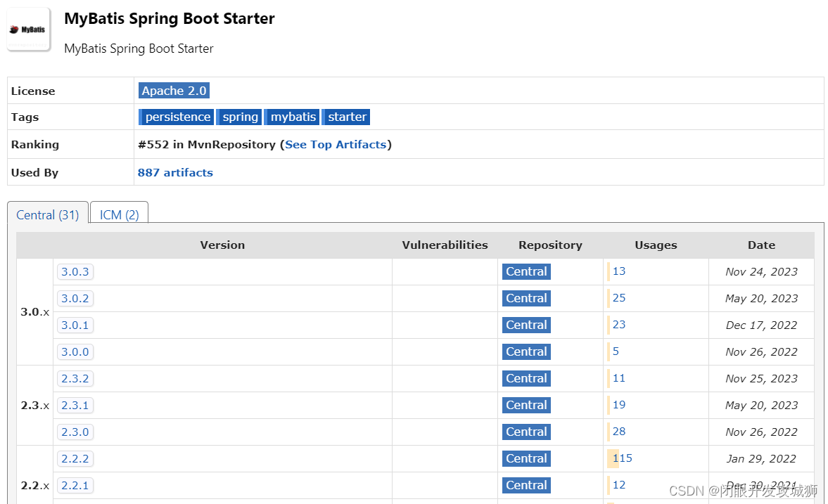The image size is (828, 504).
Task: Click the 2.2.x version group label
Action: pyautogui.click(x=35, y=486)
